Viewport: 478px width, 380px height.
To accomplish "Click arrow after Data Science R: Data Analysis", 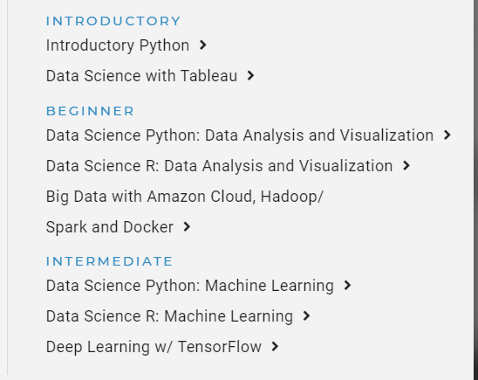I will point(406,166).
